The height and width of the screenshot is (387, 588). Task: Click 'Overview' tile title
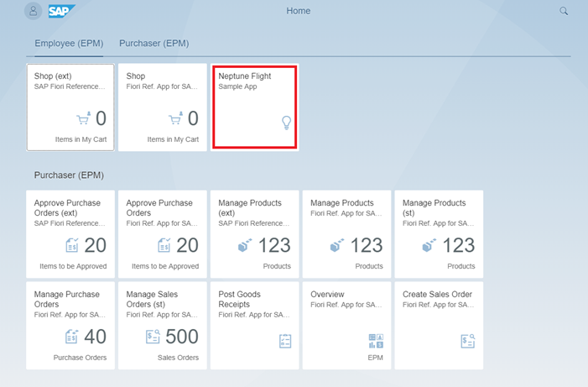coord(327,295)
